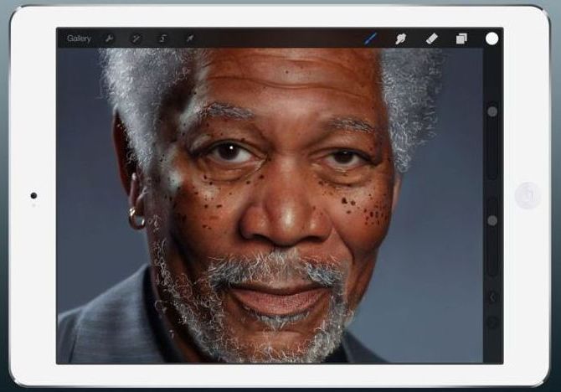Activate the Selection tool

pyautogui.click(x=162, y=39)
